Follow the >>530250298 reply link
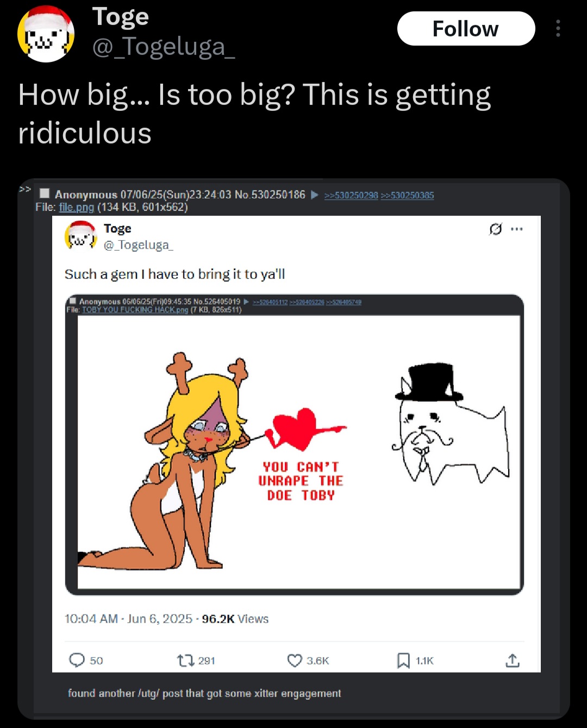 click(x=351, y=195)
